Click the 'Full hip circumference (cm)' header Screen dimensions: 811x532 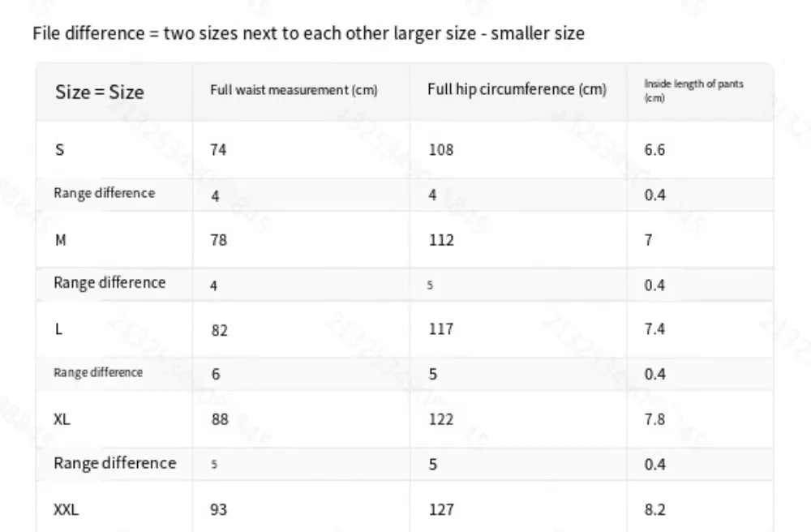[517, 89]
